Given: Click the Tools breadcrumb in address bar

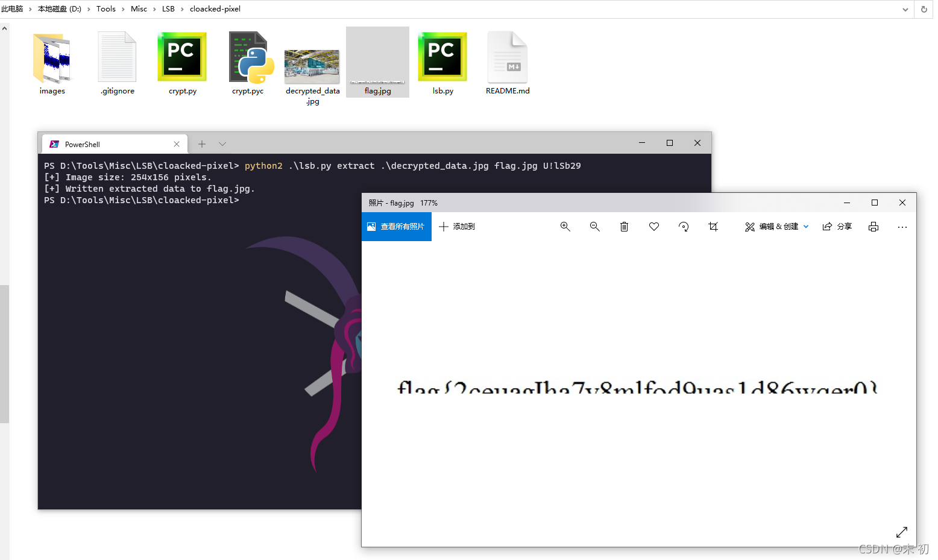Looking at the screenshot, I should (106, 9).
